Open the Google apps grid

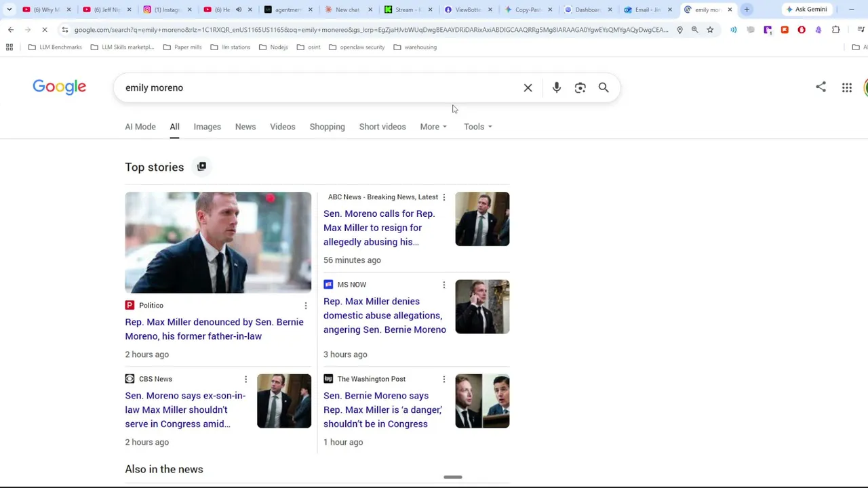pos(847,87)
